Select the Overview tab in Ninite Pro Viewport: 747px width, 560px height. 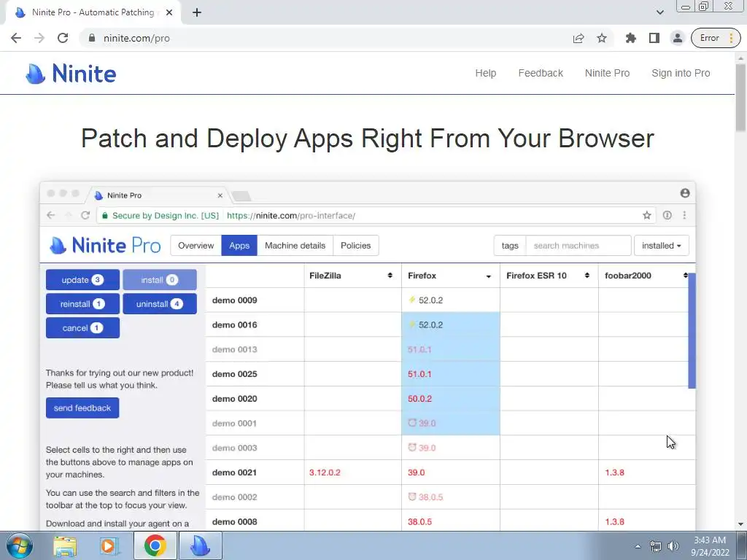pos(196,245)
